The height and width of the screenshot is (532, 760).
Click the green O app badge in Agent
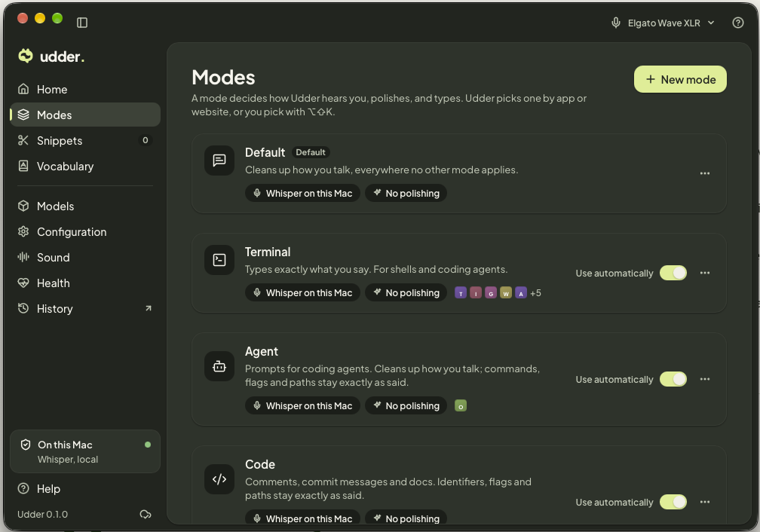coord(461,406)
